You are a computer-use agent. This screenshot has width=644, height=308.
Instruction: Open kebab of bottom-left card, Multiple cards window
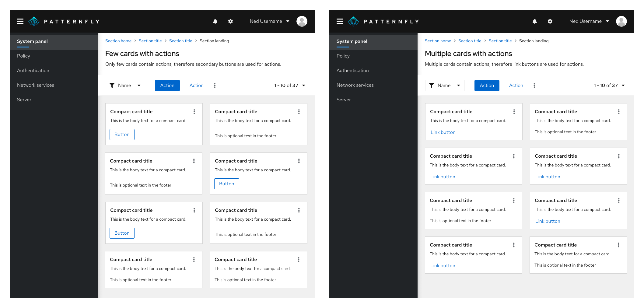click(514, 245)
